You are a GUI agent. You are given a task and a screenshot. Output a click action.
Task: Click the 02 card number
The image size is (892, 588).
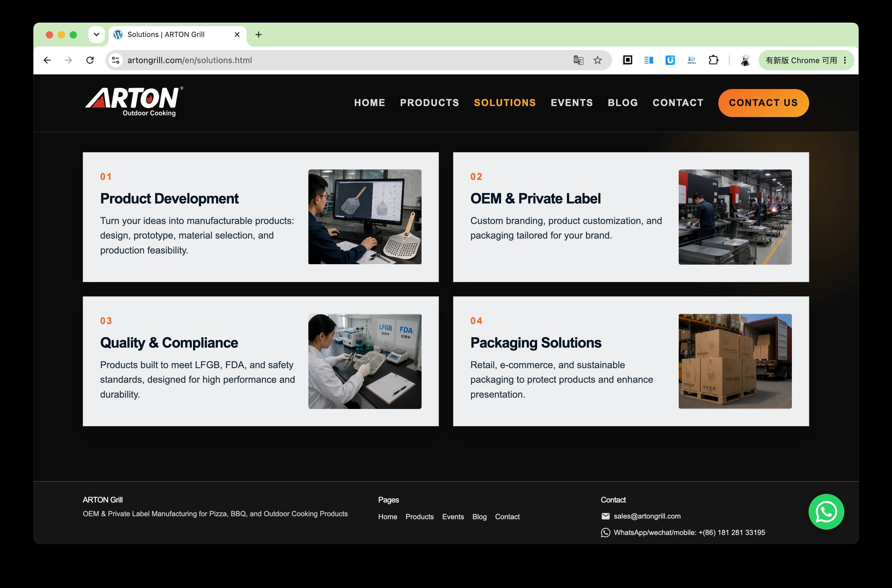point(476,177)
